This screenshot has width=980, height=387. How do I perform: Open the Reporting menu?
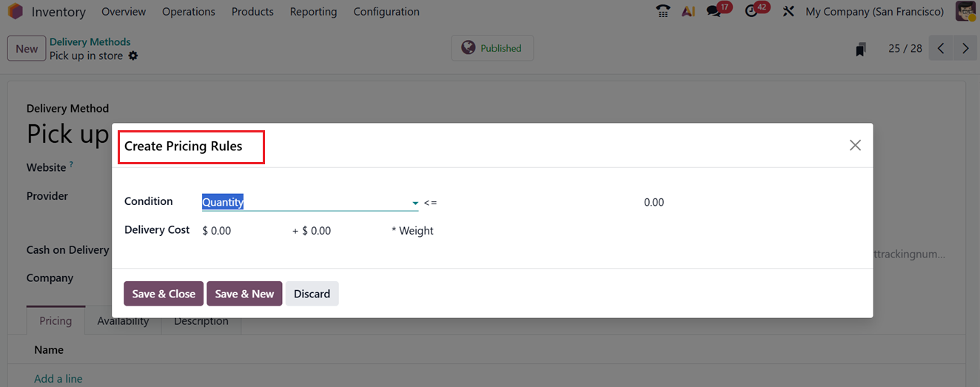point(313,12)
